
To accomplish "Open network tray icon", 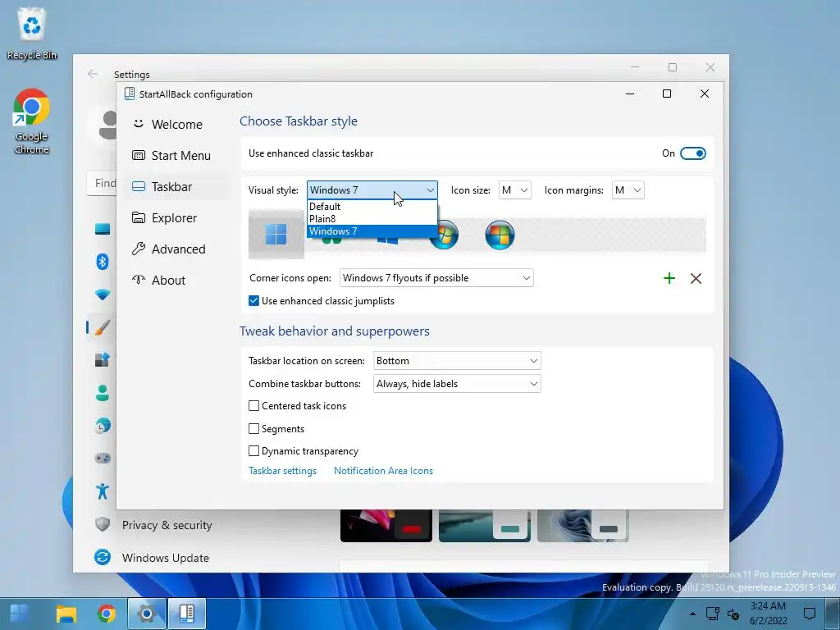I will pos(713,614).
